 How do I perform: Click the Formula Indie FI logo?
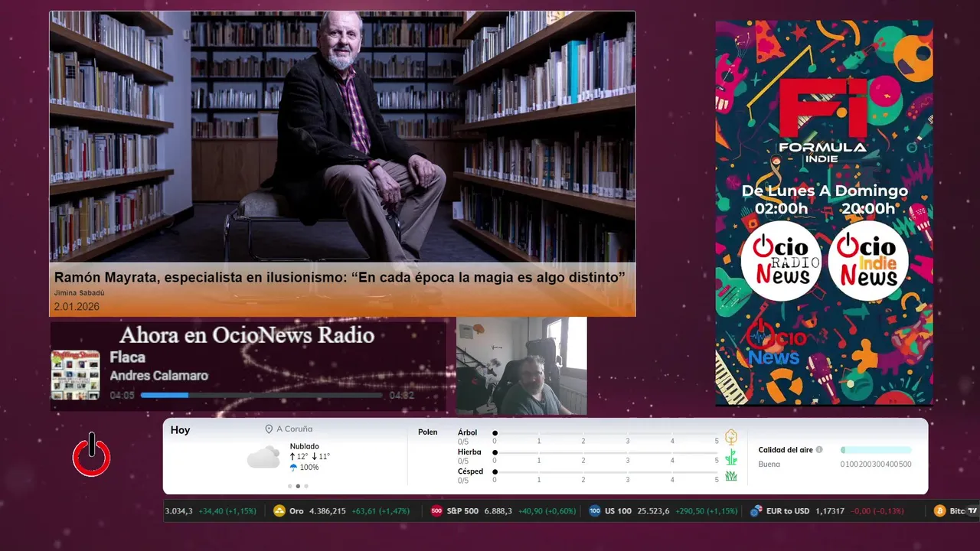(823, 120)
